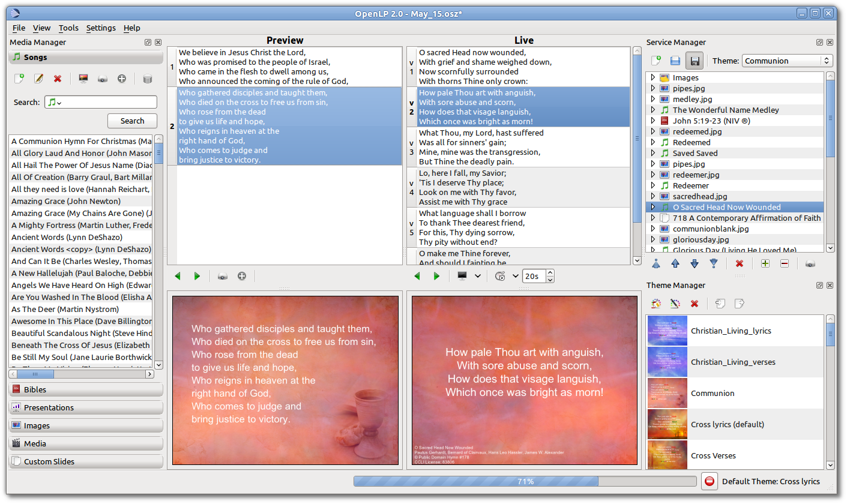Image resolution: width=847 pixels, height=504 pixels.
Task: Create a new song in Media Manager
Action: [x=19, y=79]
